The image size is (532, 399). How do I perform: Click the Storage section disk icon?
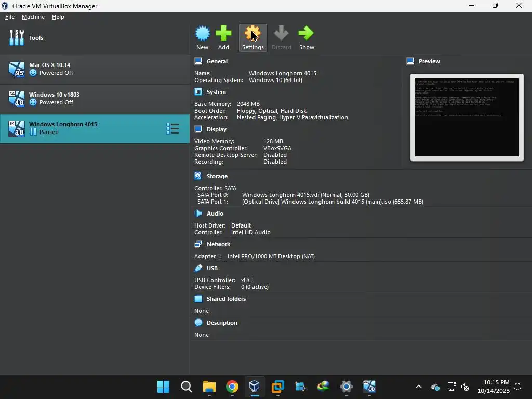(198, 176)
